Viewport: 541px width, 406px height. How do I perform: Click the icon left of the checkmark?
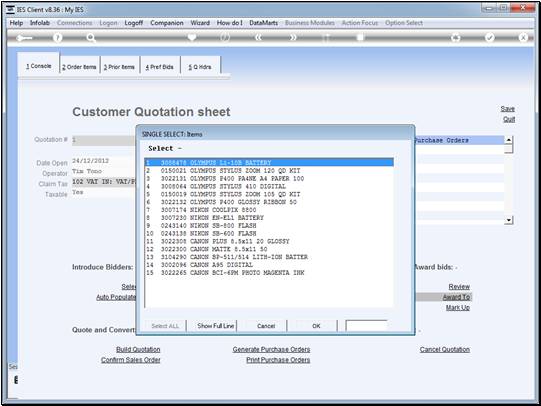456,38
